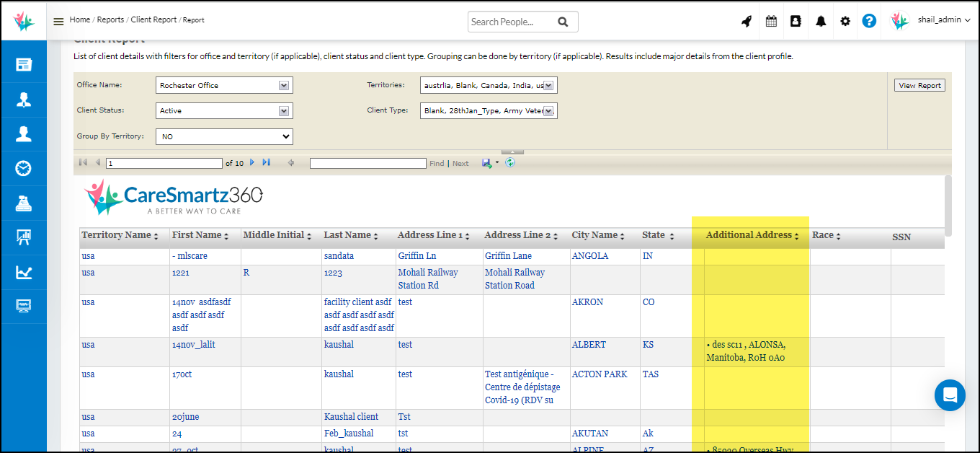Image resolution: width=980 pixels, height=453 pixels.
Task: Refresh the report using the refresh icon
Action: coord(510,163)
